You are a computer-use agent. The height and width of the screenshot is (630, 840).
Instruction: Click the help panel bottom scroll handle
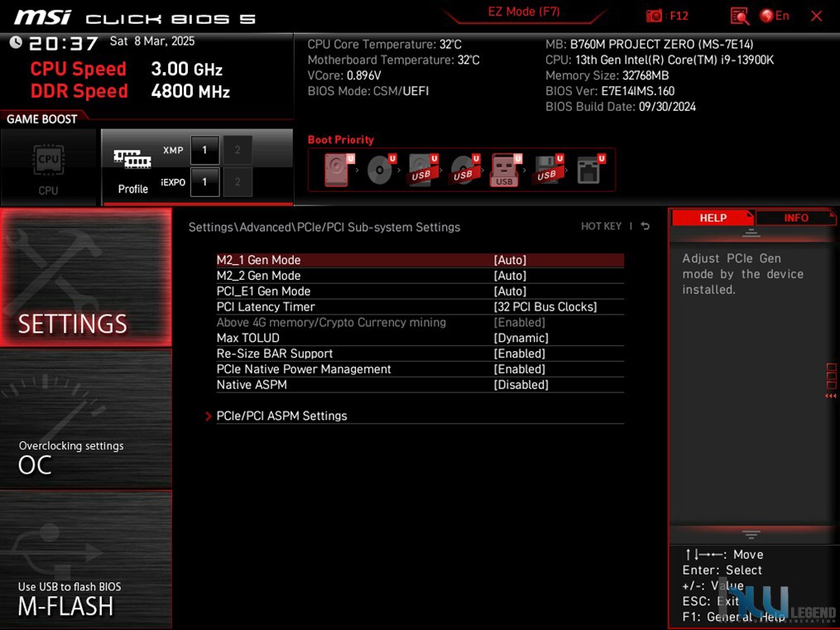click(751, 535)
